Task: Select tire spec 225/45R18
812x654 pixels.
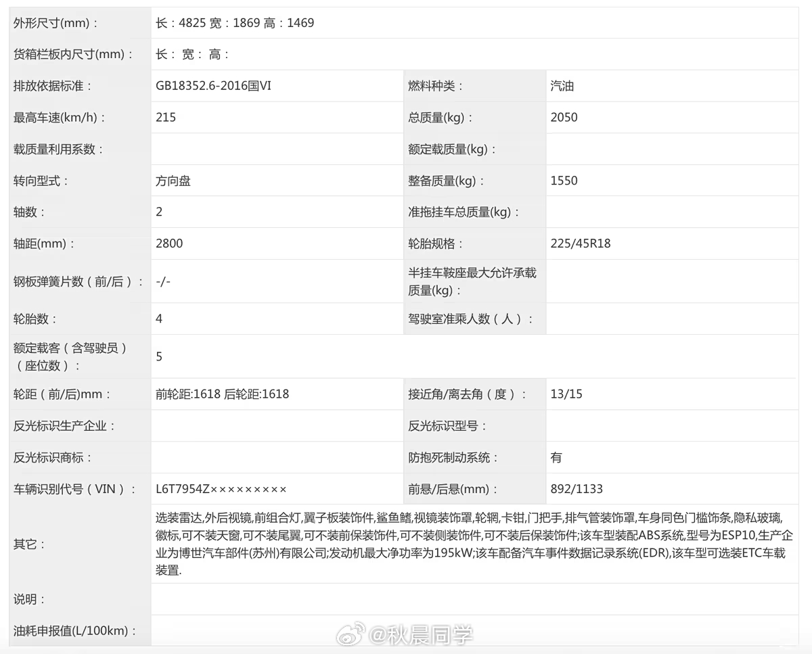Action: point(581,243)
